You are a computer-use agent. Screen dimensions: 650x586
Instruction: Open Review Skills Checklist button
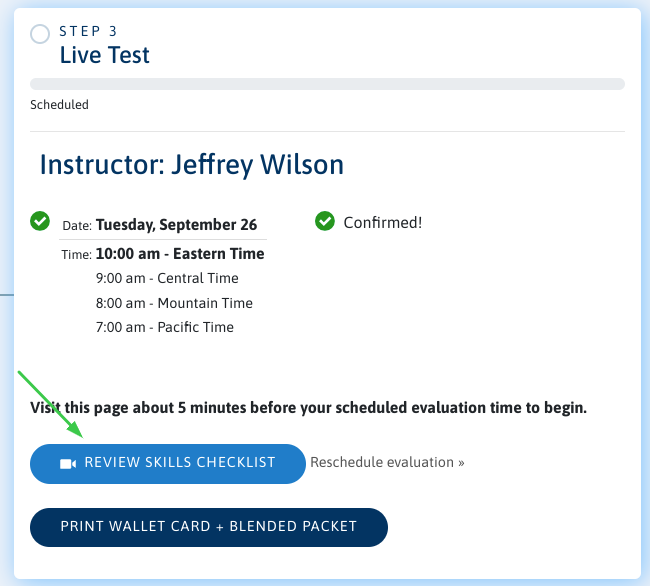(168, 464)
